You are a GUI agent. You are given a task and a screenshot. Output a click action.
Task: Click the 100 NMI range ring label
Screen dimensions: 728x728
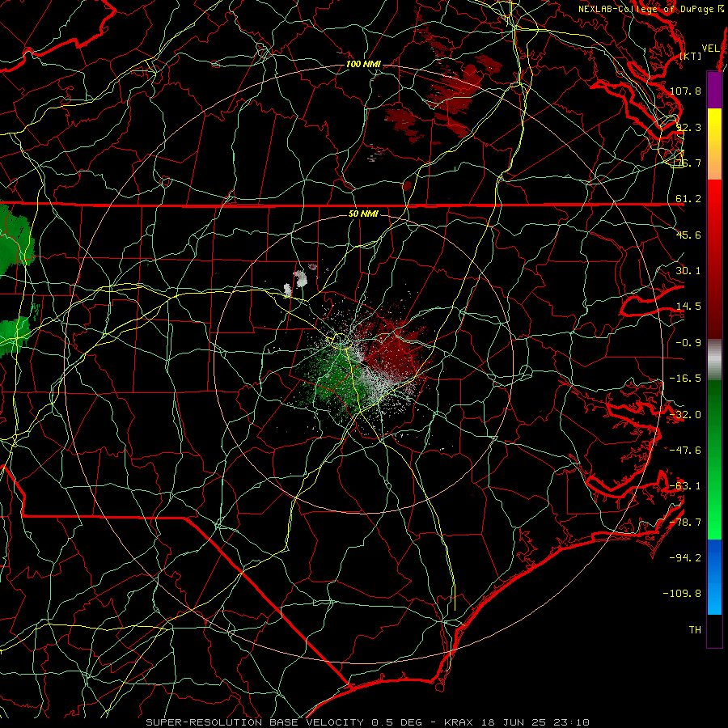(363, 64)
